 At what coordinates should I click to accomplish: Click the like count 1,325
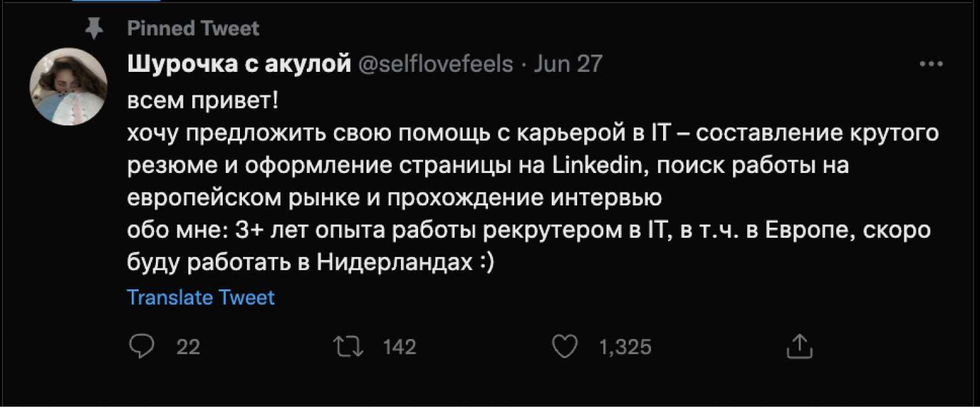tap(626, 347)
